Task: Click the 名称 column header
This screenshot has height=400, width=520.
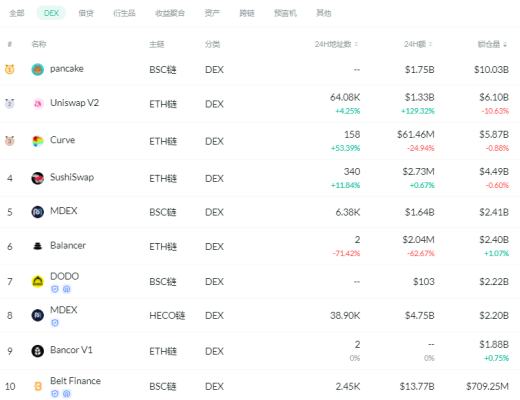Action: pos(39,44)
